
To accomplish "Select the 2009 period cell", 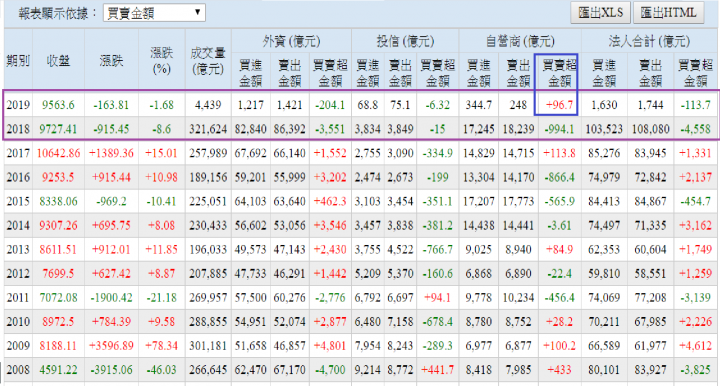I will tap(18, 346).
